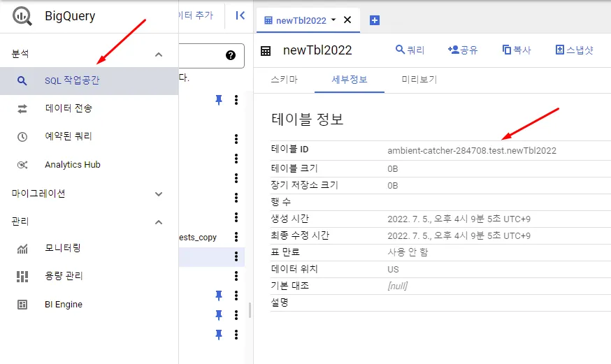This screenshot has width=611, height=364.
Task: Click the explorer panel vertical scrollbar
Action: (x=250, y=310)
